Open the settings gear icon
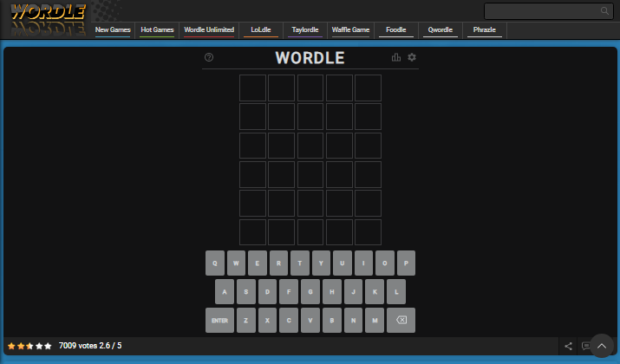 coord(412,57)
